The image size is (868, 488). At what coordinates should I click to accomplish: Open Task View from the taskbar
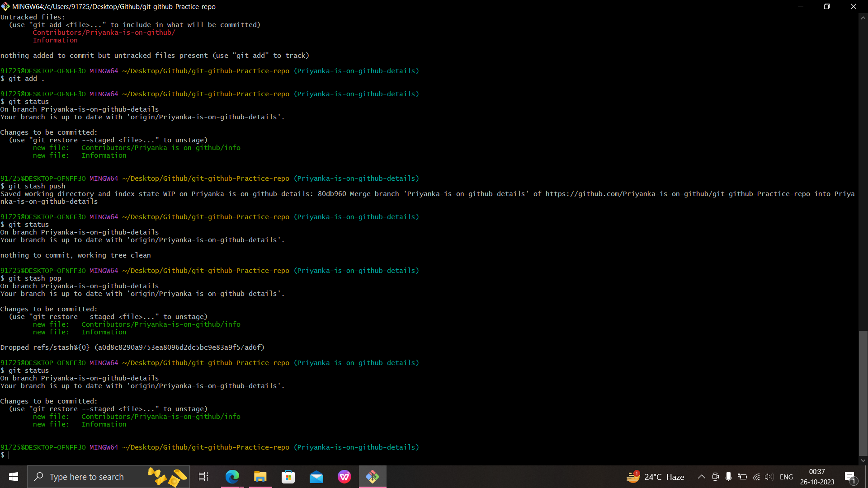point(203,476)
